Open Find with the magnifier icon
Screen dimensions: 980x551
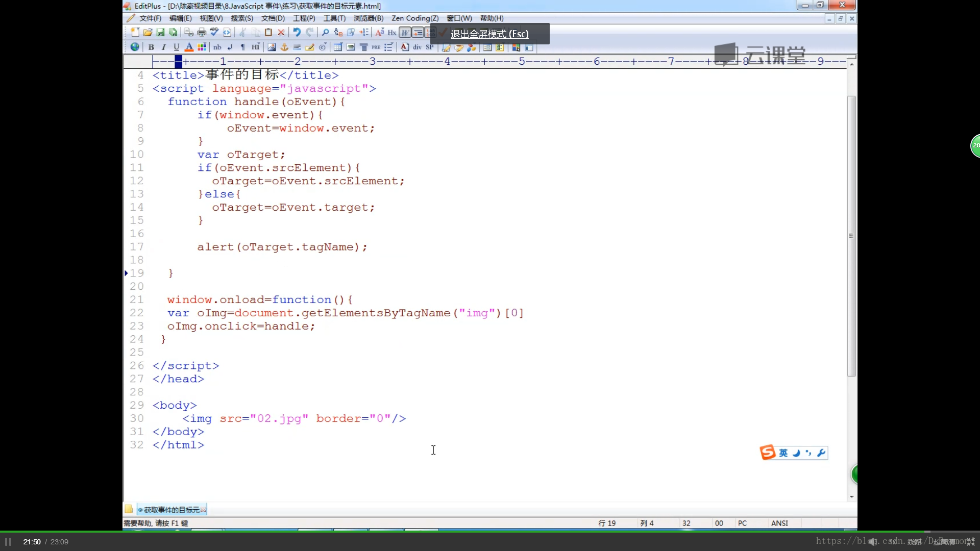pyautogui.click(x=325, y=33)
